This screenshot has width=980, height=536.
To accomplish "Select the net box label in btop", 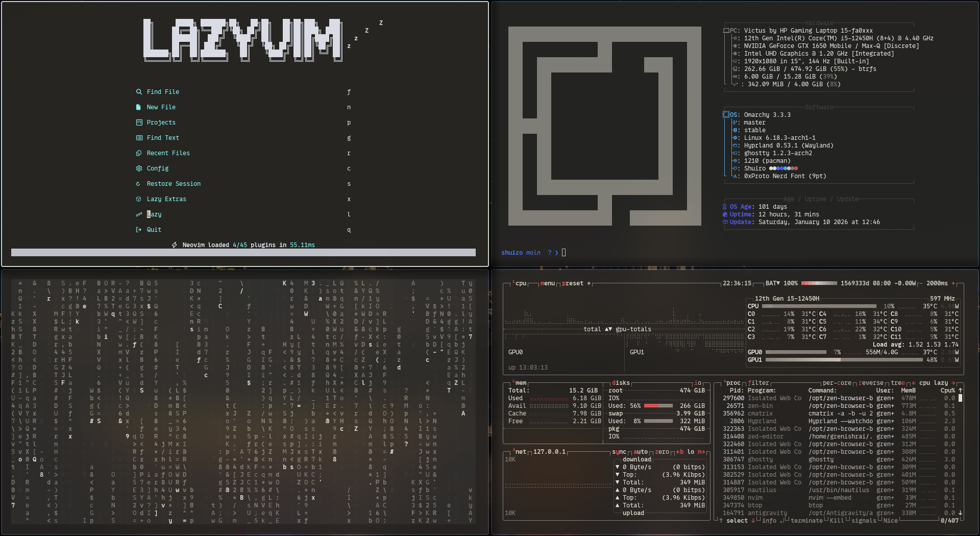I will pos(519,452).
